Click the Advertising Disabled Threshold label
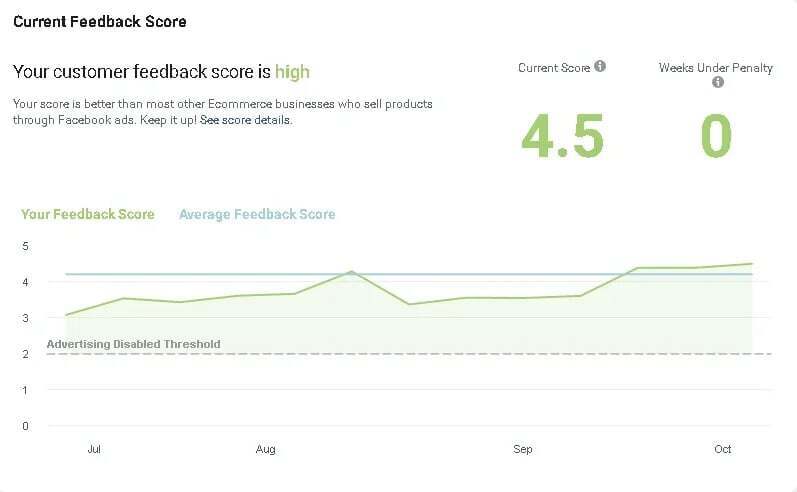797x492 pixels. 134,344
